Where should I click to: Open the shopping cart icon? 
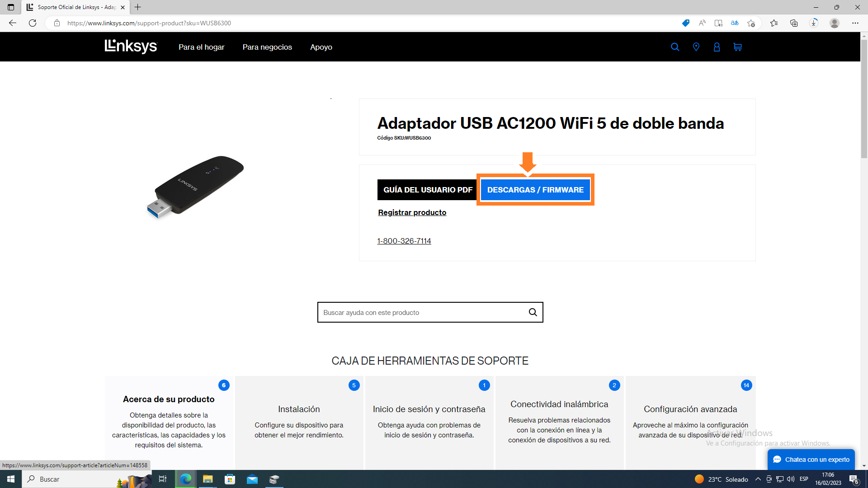click(738, 47)
